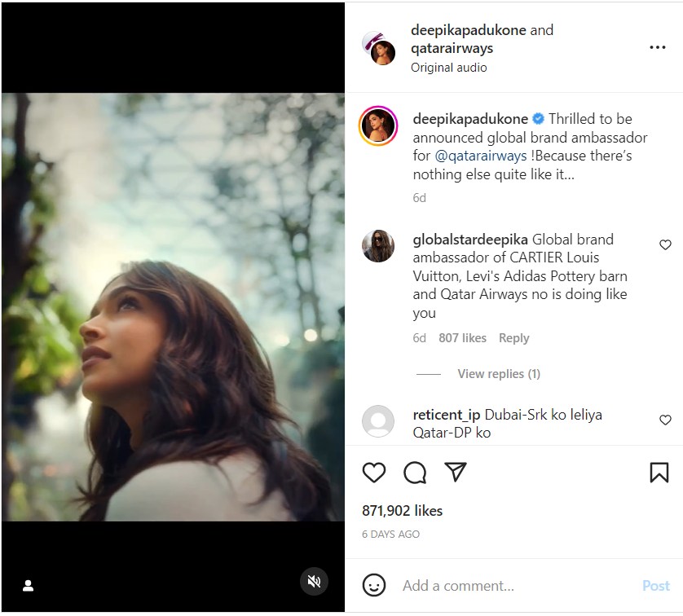683x616 pixels.
Task: View the 807 likes on the comment
Action: 462,338
